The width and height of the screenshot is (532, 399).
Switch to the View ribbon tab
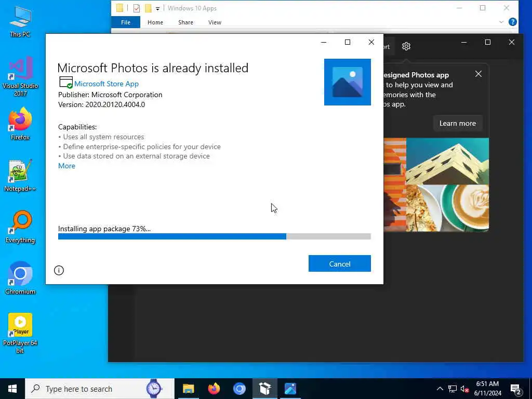[215, 22]
